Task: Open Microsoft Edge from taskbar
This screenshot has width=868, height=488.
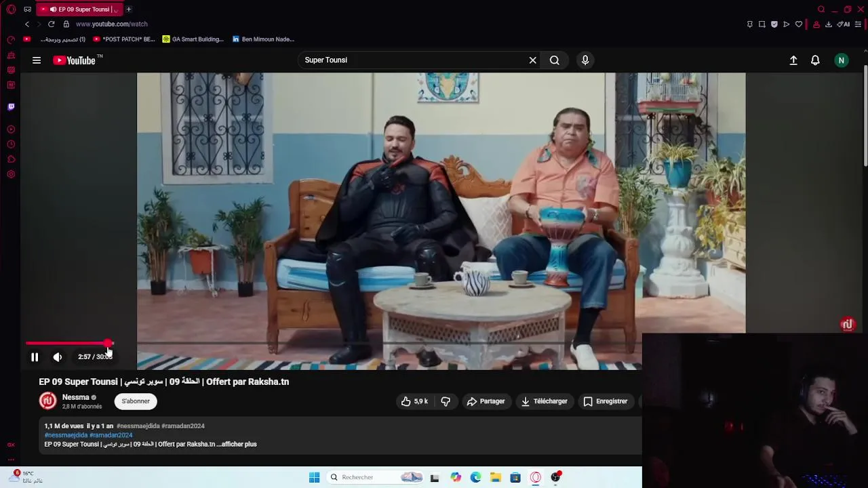Action: [475, 478]
